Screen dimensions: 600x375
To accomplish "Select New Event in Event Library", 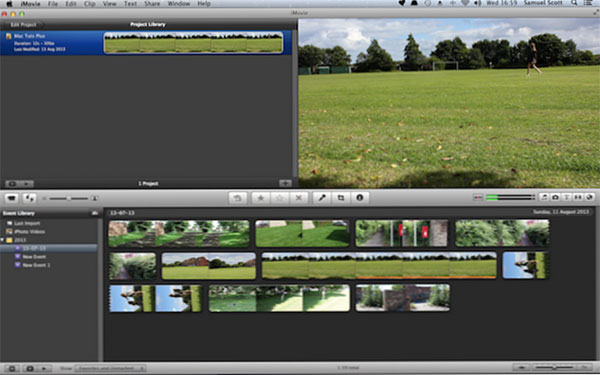I will coord(34,257).
